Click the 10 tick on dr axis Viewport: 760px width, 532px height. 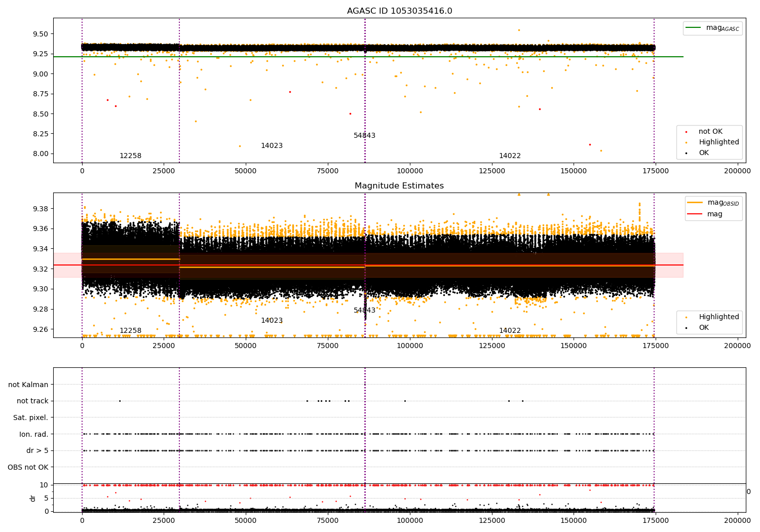(44, 485)
